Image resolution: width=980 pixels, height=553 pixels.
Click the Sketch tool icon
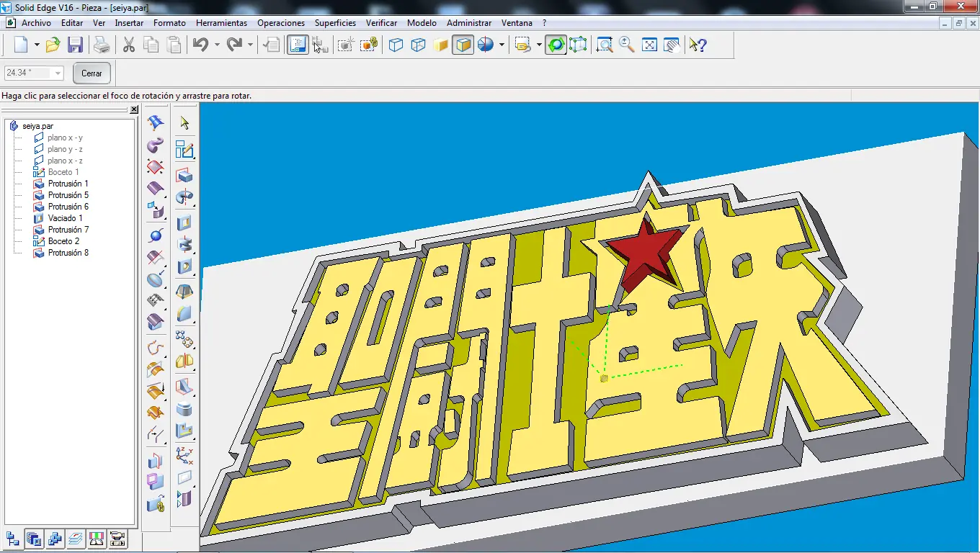click(184, 150)
